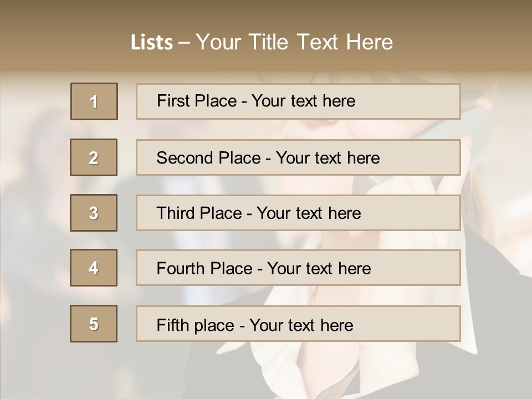Select the First Place text bar
Screen dimensions: 532x399
[x=298, y=101]
